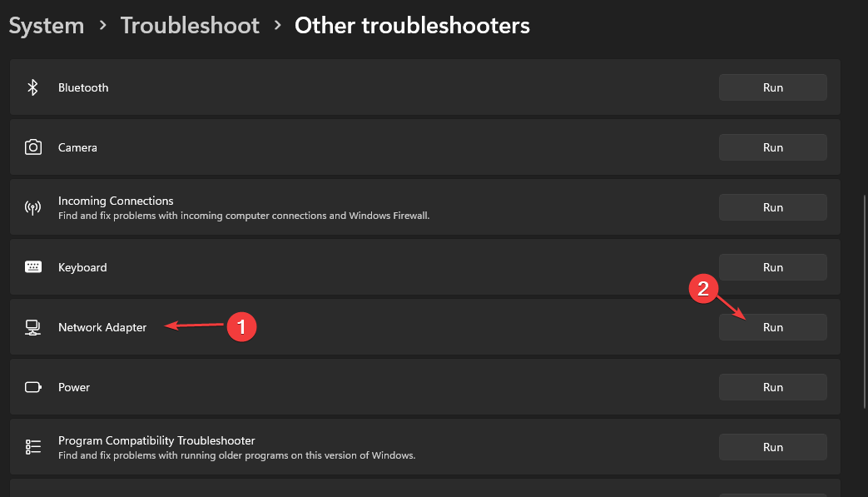Run the Program Compatibility Troubleshooter
Screen dimensions: 868x497
(772, 447)
